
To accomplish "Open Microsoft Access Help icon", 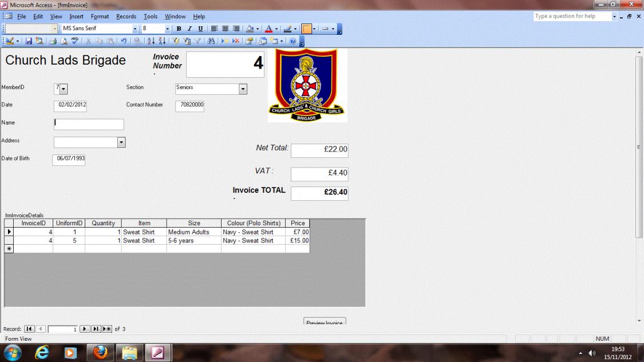I will (x=293, y=41).
